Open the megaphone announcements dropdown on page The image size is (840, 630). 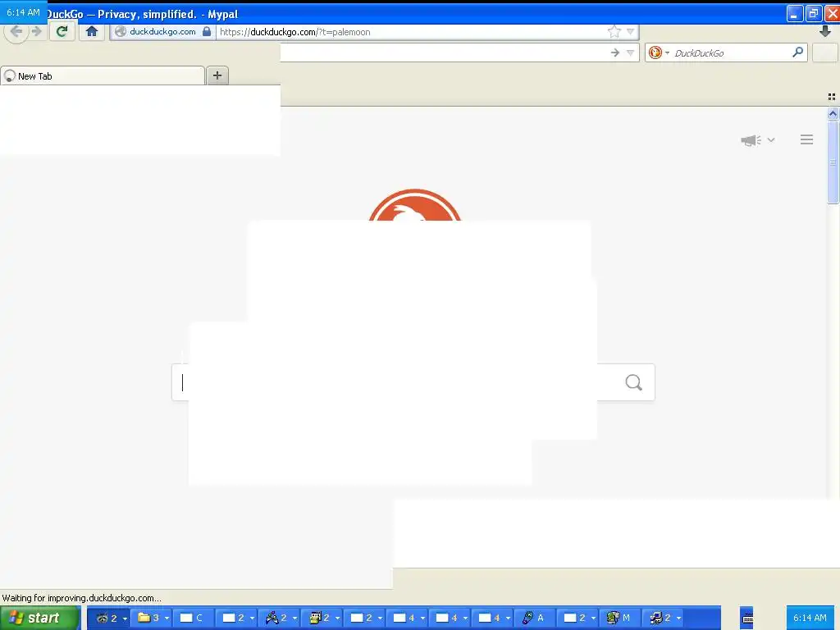[x=757, y=140]
